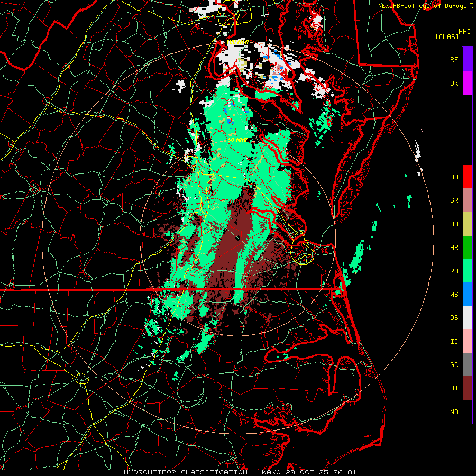This screenshot has width=476, height=476.
Task: Click the GR legend color swatch
Action: tap(467, 200)
